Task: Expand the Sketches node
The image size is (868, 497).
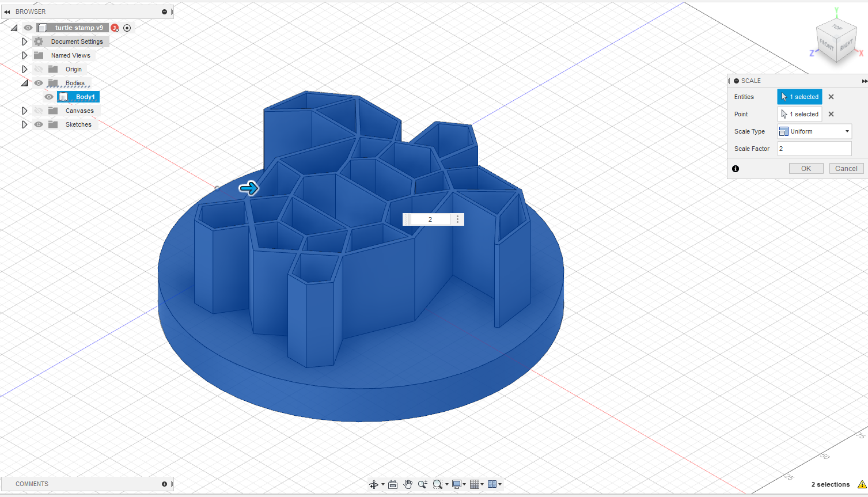Action: [24, 124]
